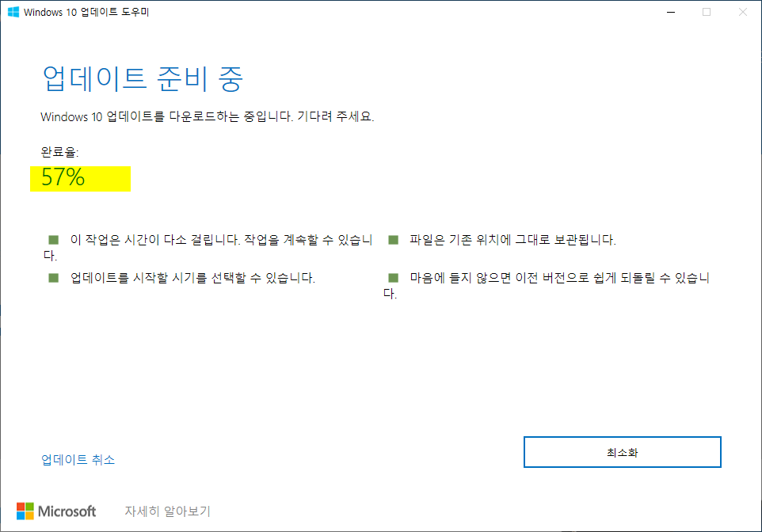Click the green bullet beside '업데이트를 시작할 시기를'
Screen dimensions: 762x532
54,278
